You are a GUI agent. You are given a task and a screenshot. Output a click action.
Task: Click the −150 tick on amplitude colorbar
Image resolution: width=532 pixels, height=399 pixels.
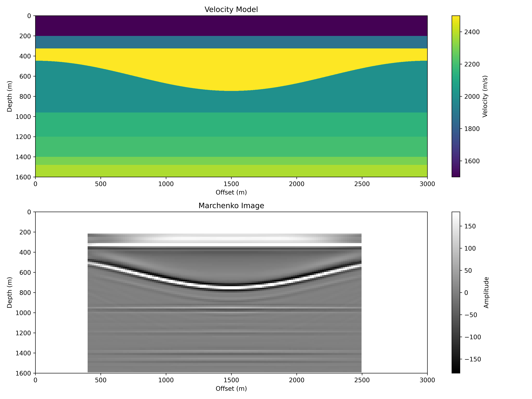point(473,359)
